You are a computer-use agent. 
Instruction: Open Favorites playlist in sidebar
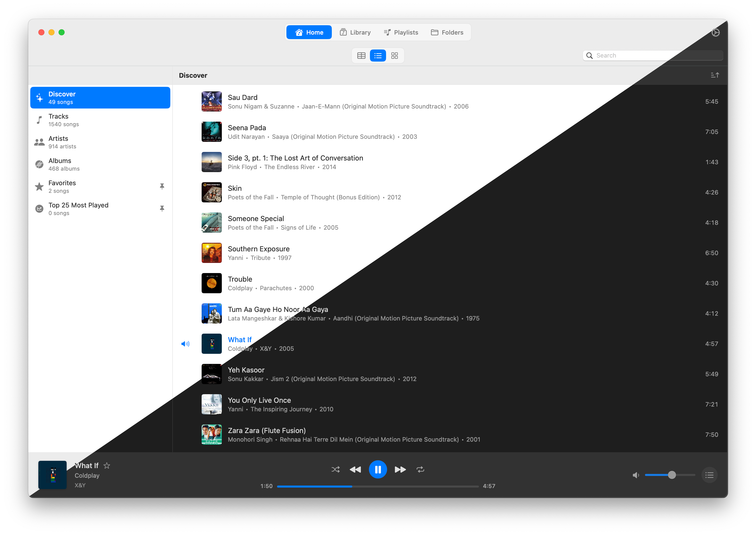[100, 186]
